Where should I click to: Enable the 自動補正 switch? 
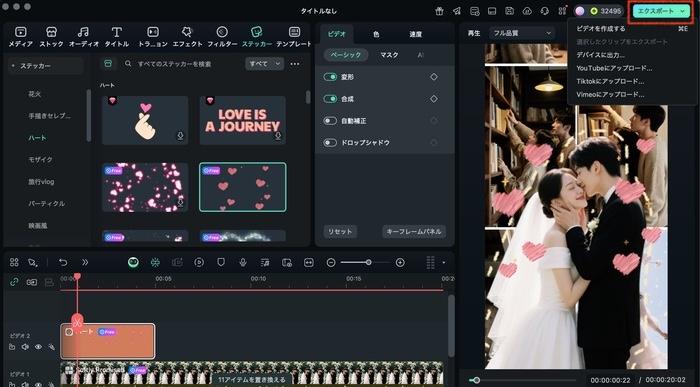(x=330, y=121)
